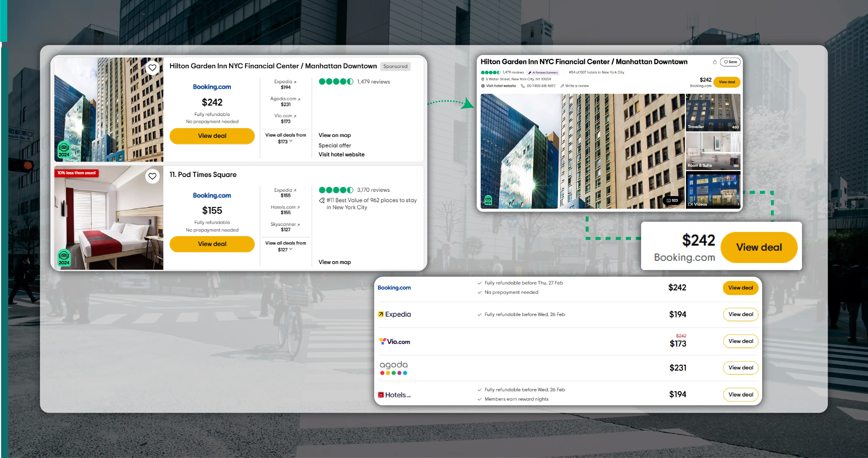Screen dimensions: 868x458
Task: Click the Save button on hotel detail page
Action: click(x=730, y=62)
